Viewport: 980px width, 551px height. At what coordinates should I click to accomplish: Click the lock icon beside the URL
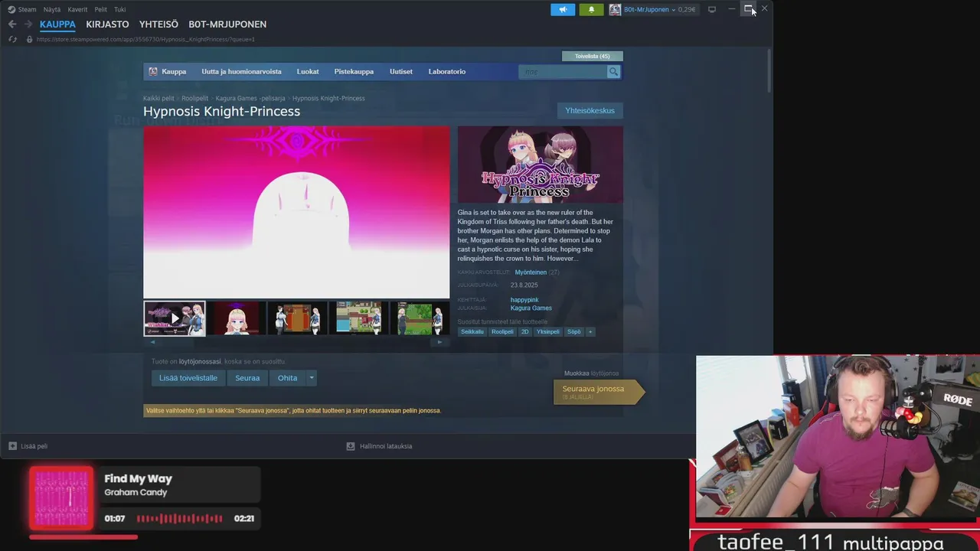30,39
